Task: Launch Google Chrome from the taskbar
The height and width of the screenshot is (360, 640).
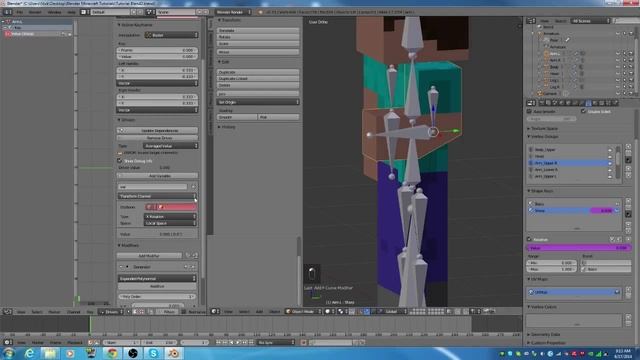Action: point(112,353)
